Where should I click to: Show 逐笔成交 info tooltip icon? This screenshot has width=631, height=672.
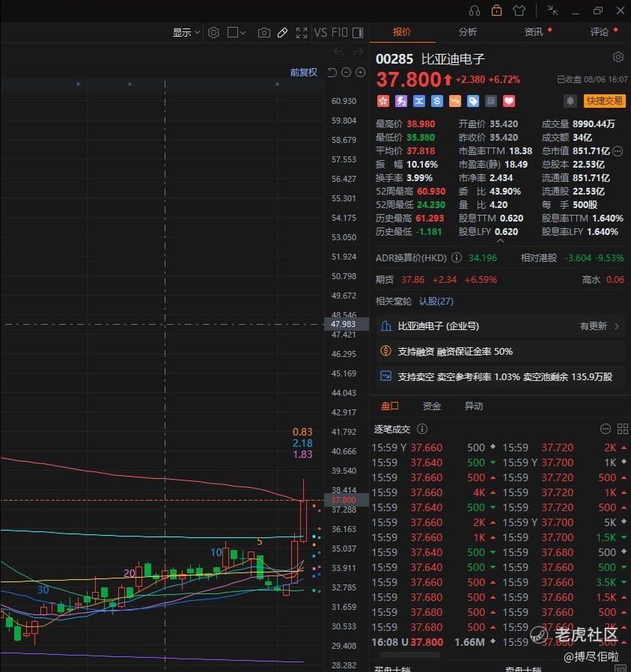[422, 429]
